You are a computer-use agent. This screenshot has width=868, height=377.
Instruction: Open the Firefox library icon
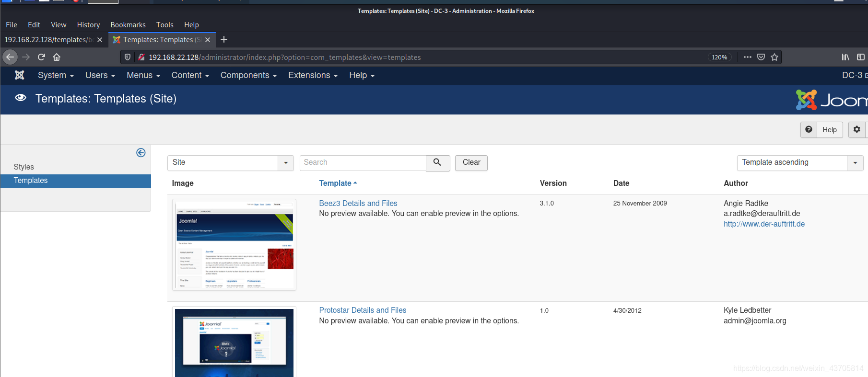pos(845,57)
